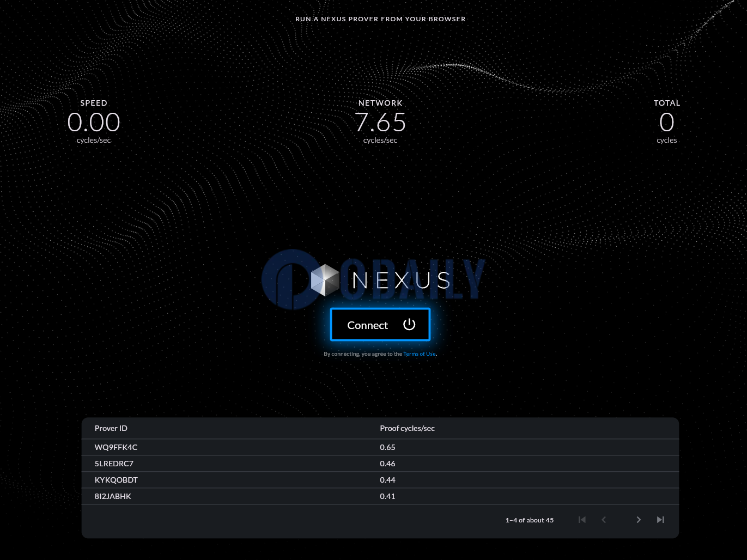Go to previous page of provers
747x560 pixels.
coord(604,520)
